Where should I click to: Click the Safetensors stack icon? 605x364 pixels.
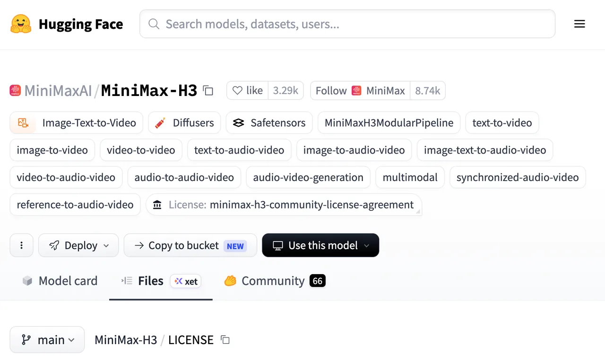pos(238,123)
